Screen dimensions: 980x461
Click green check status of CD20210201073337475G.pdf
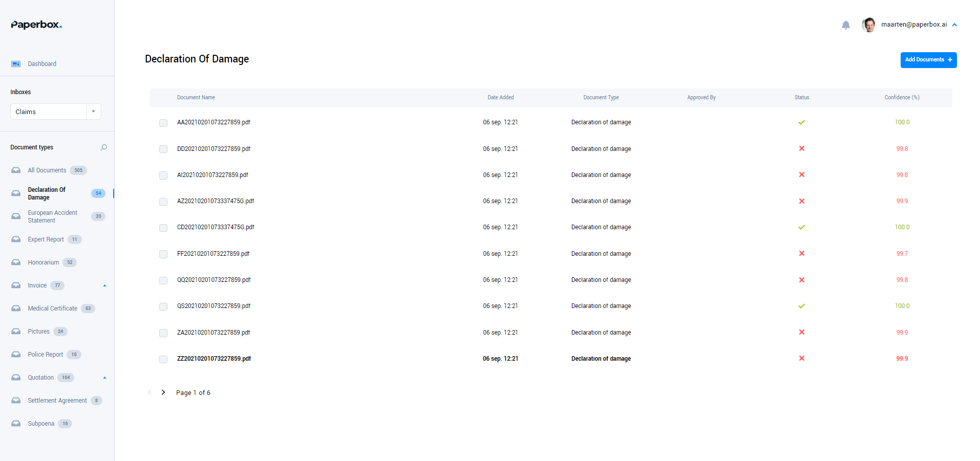click(x=802, y=227)
